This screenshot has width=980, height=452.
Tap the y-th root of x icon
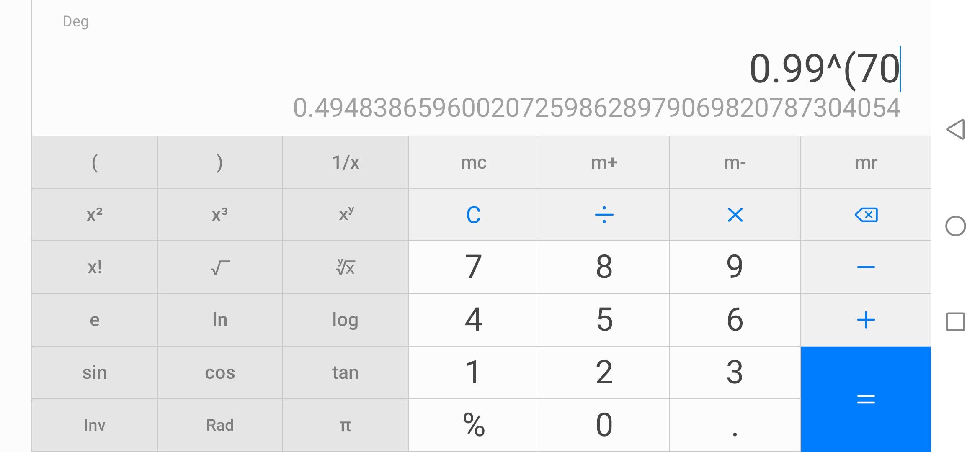pos(346,267)
